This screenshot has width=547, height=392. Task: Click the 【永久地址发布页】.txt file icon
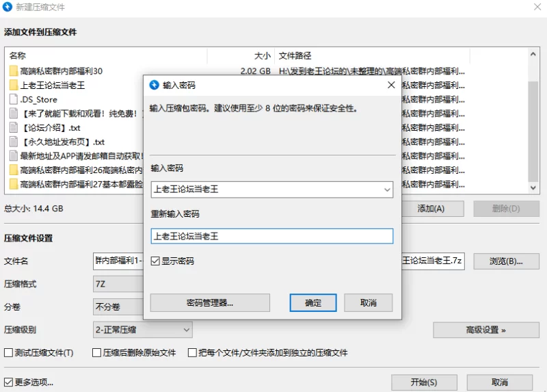coord(14,142)
